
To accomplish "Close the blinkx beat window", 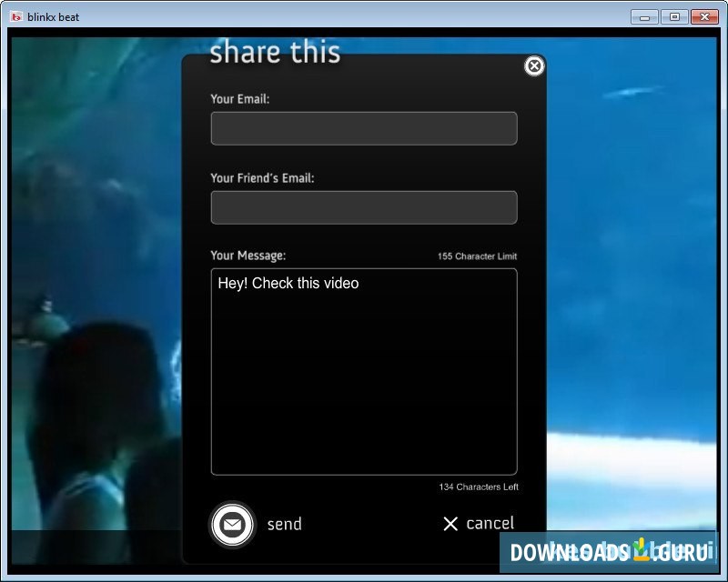I will point(704,17).
